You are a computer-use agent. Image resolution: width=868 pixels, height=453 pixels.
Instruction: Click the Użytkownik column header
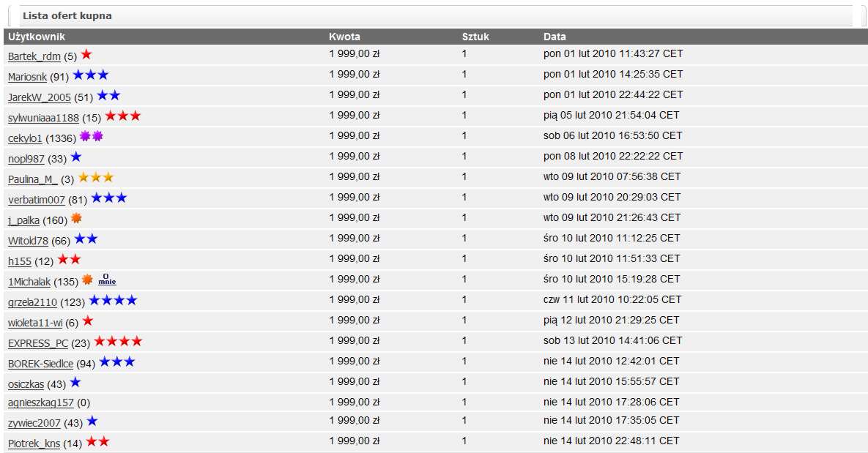pos(37,37)
